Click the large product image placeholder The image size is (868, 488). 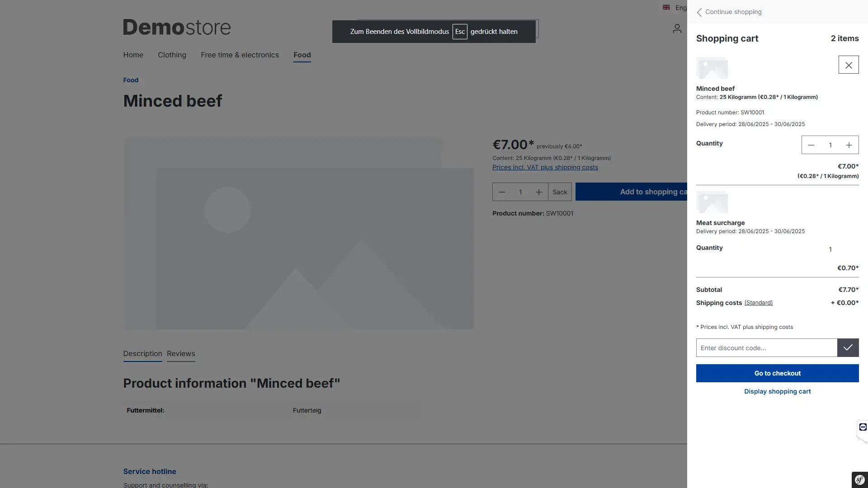tap(298, 233)
